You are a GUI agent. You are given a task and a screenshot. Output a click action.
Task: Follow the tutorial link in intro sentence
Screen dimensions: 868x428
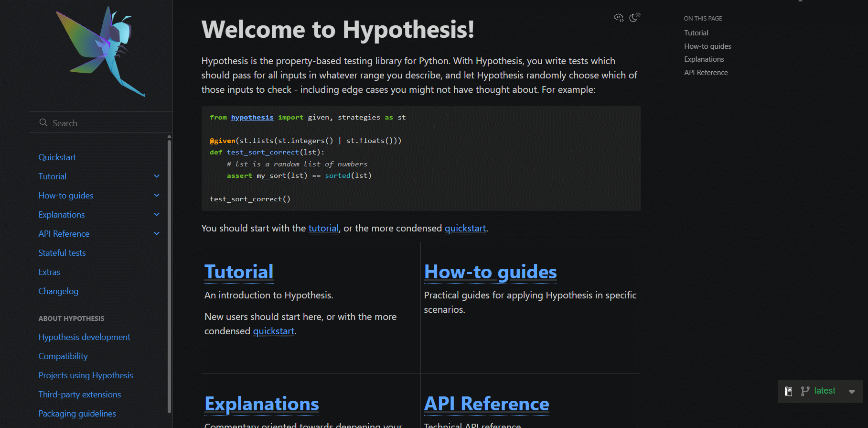point(323,228)
